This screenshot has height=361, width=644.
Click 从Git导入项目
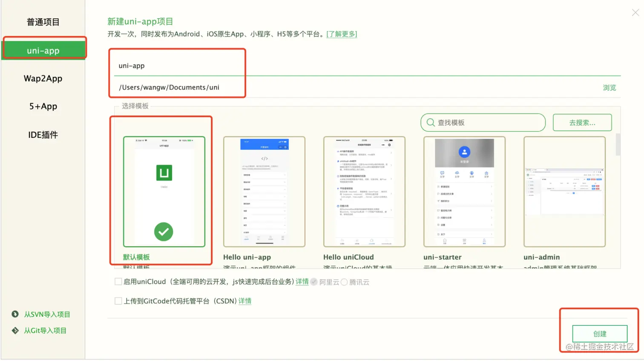(x=45, y=331)
